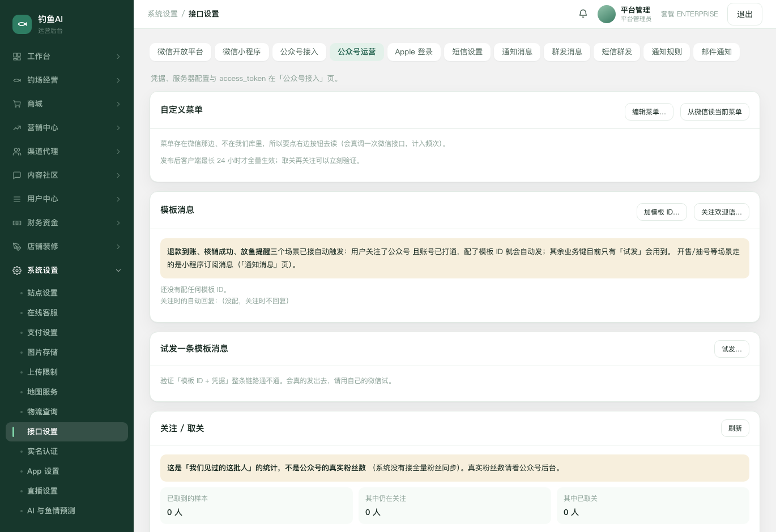Expand the 钓场经营 chevron
The height and width of the screenshot is (532, 776).
coord(118,80)
